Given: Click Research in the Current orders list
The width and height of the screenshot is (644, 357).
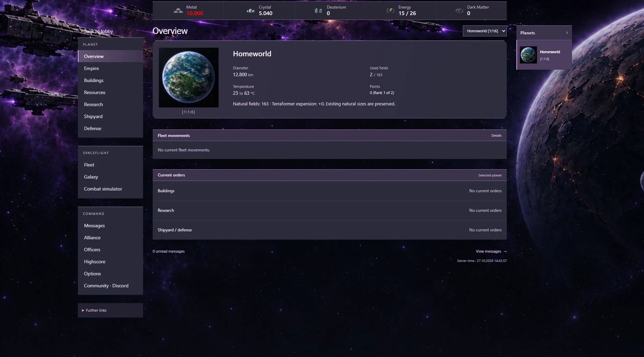Looking at the screenshot, I should point(166,210).
